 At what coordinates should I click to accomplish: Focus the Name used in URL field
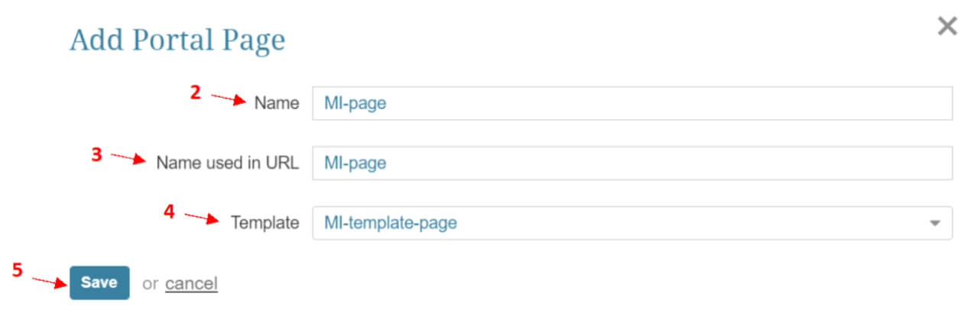(x=632, y=163)
